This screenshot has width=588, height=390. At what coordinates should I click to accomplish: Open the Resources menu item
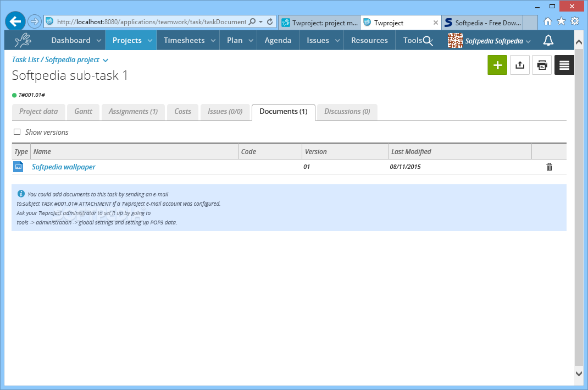point(369,40)
